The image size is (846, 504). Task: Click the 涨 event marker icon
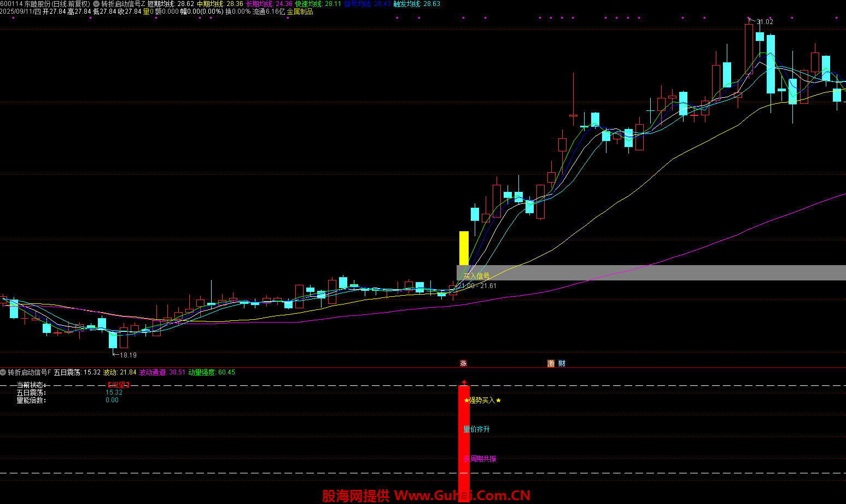click(x=463, y=364)
